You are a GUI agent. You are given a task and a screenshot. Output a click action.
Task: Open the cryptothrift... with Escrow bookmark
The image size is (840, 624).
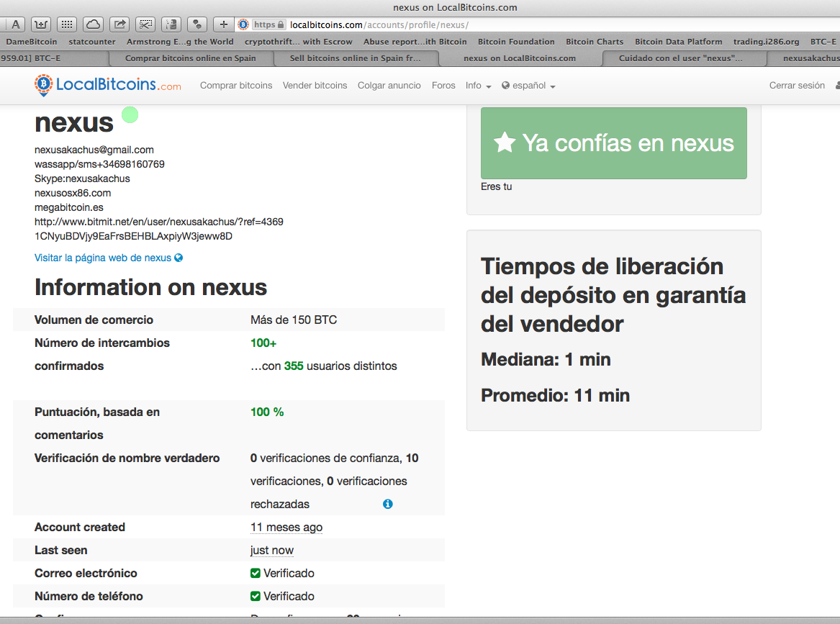[299, 42]
